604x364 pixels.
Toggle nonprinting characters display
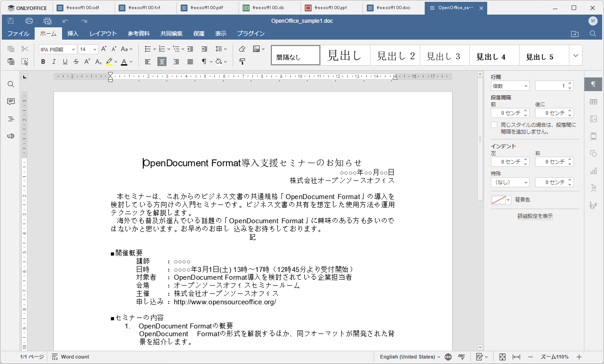click(204, 62)
